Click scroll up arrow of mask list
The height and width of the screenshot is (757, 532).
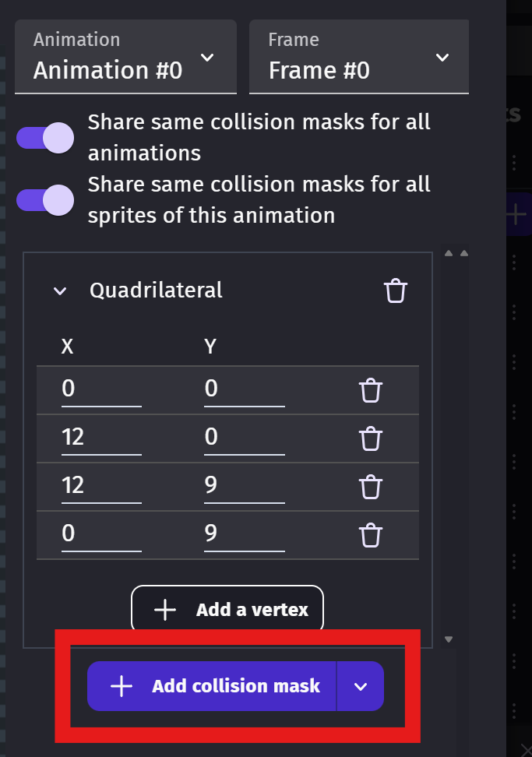point(449,253)
